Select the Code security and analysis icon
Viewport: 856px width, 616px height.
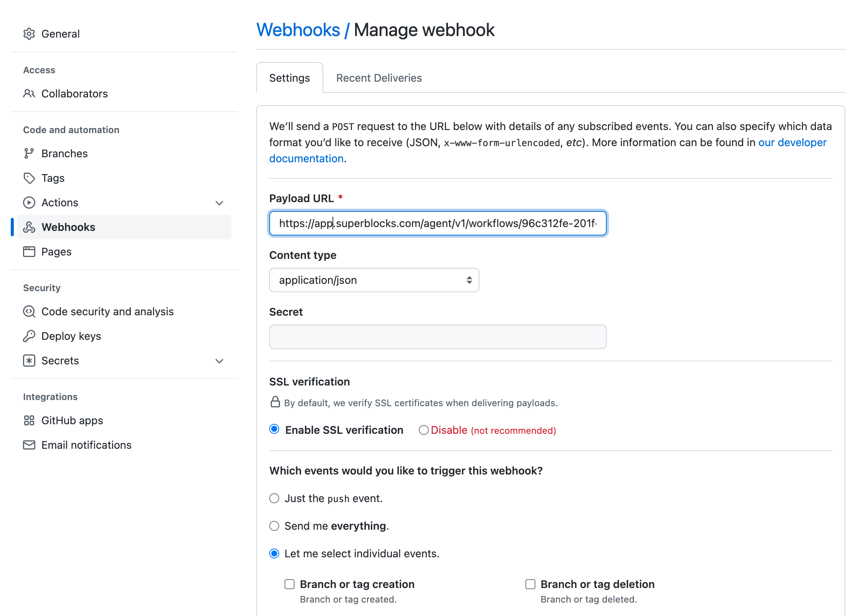30,311
